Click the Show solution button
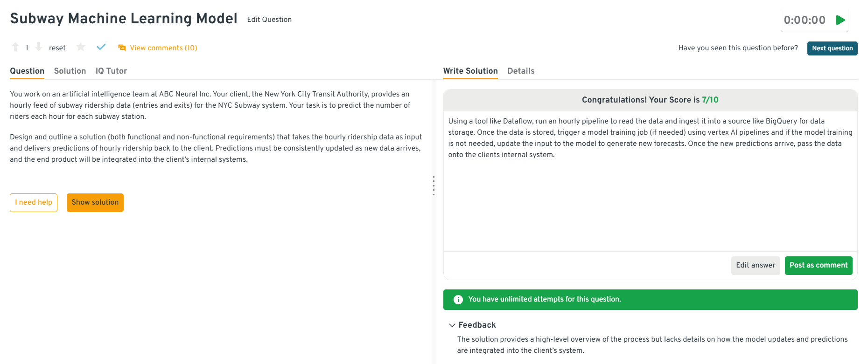Viewport: 868px width, 364px height. click(95, 203)
